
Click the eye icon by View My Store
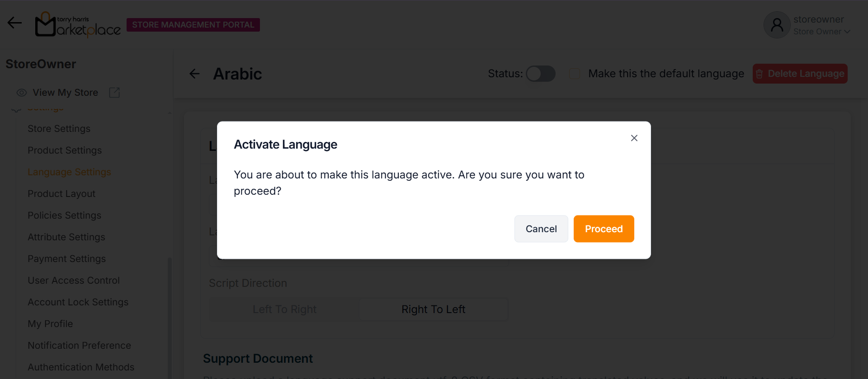click(x=21, y=93)
